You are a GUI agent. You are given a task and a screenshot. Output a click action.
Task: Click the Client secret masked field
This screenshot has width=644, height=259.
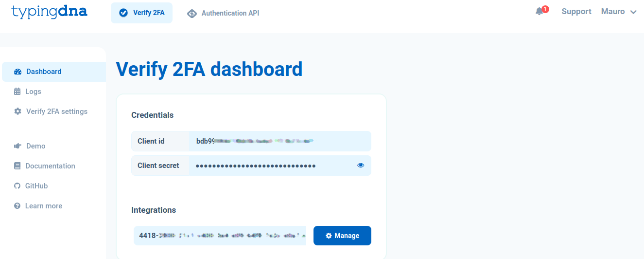[x=280, y=166]
